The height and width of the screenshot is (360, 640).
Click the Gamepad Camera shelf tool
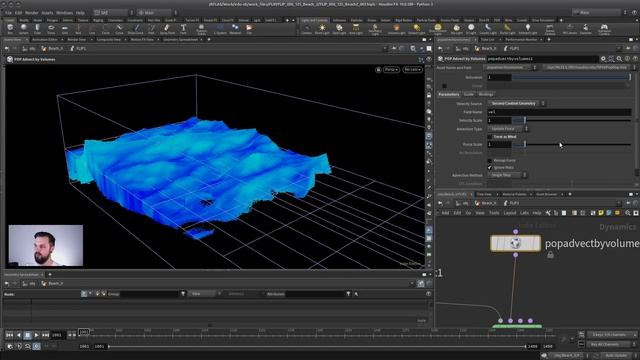604,29
